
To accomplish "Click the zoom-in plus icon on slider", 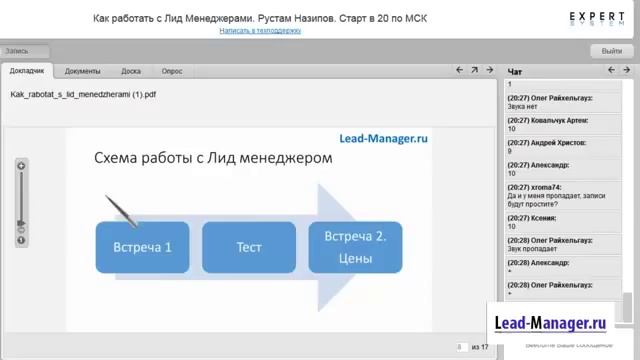I will [21, 166].
